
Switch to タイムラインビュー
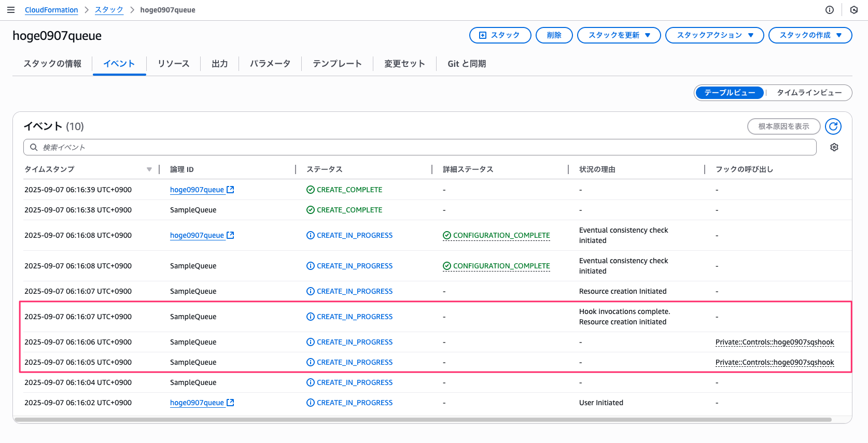(809, 93)
